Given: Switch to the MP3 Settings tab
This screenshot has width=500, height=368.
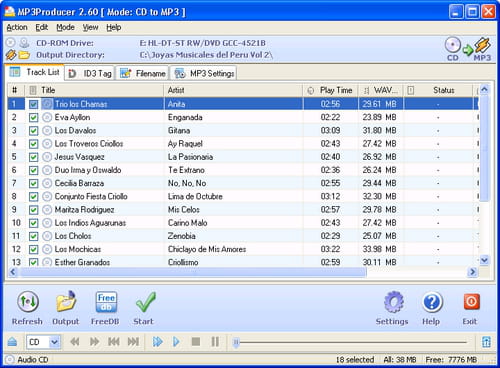Looking at the screenshot, I should pyautogui.click(x=205, y=73).
